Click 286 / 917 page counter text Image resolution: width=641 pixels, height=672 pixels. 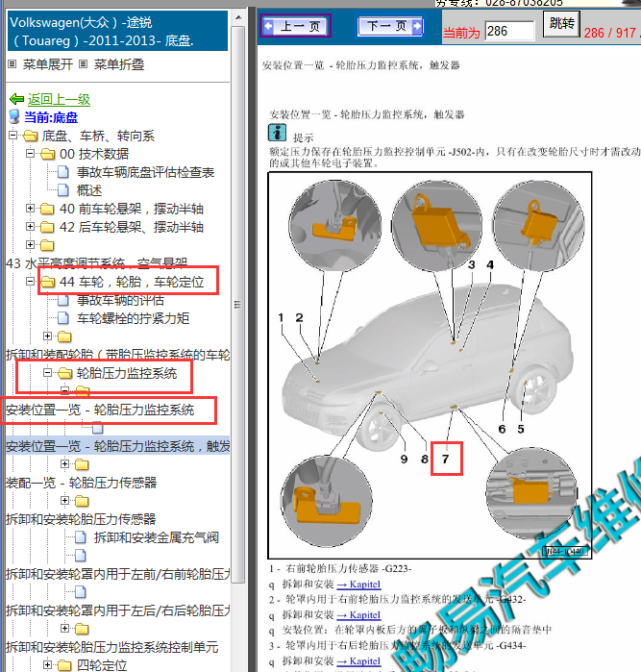609,33
